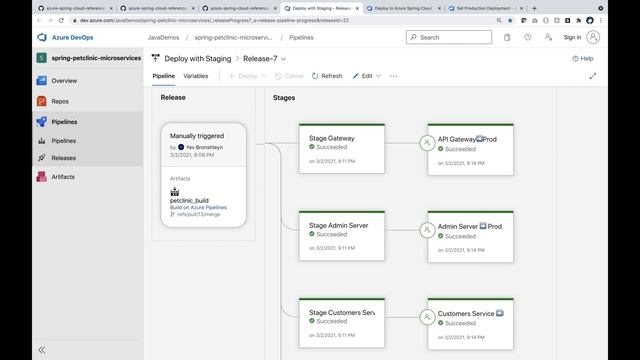
Task: Open the API Gateway Prod stage card
Action: [471, 150]
